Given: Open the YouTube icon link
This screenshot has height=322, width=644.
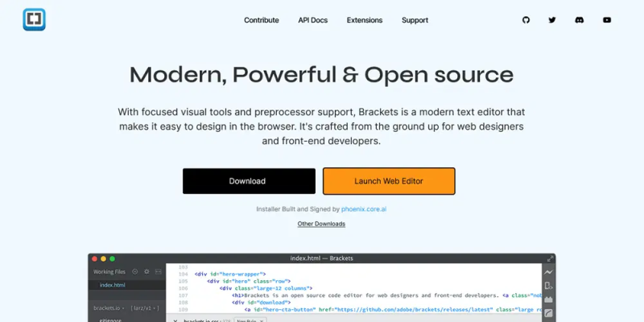Looking at the screenshot, I should [x=607, y=19].
